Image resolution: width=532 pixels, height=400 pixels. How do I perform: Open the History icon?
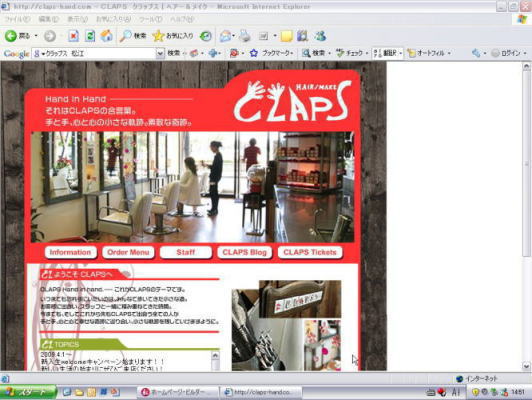[206, 36]
